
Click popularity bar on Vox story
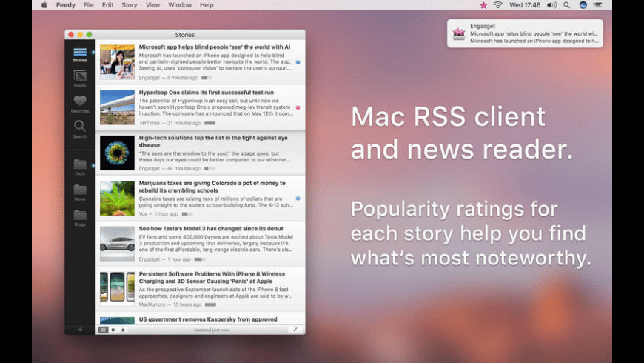[x=187, y=214]
